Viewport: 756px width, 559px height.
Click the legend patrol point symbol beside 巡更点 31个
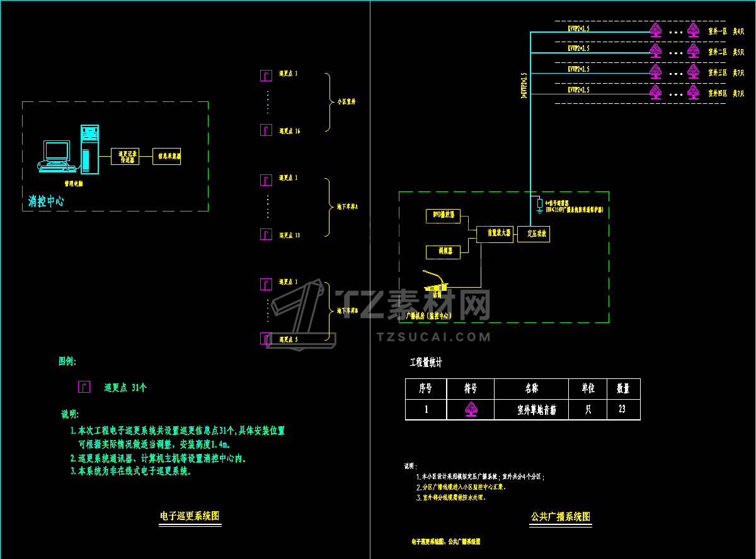[x=84, y=387]
